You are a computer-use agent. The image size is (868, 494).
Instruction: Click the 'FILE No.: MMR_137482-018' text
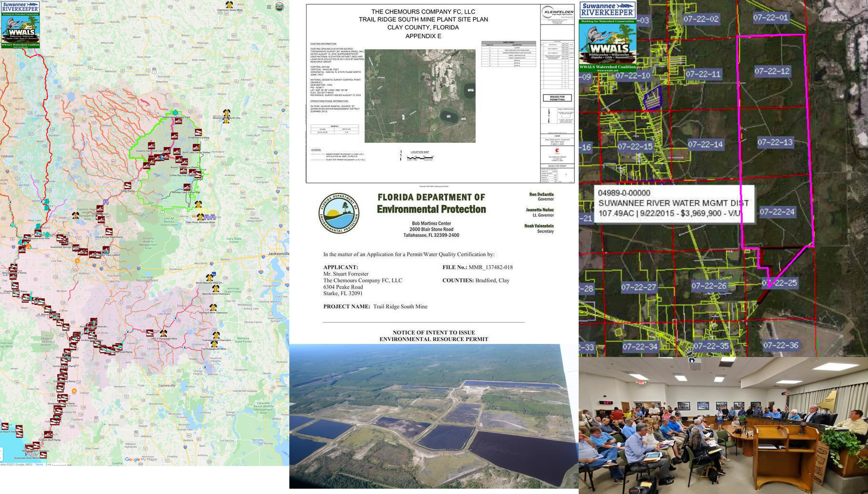point(477,267)
